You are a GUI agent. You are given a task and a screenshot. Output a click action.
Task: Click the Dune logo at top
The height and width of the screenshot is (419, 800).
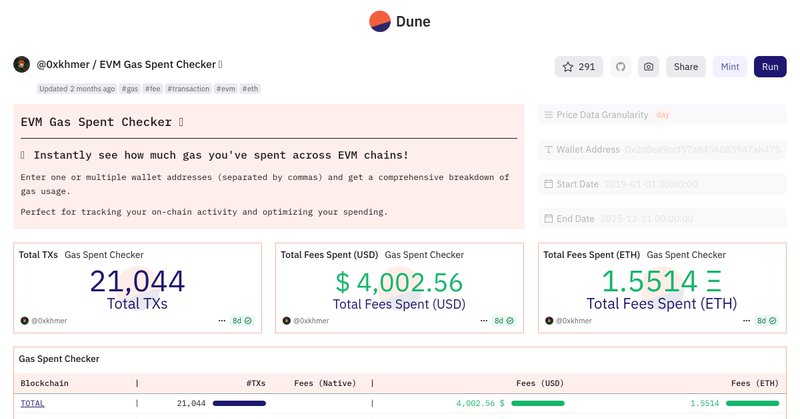pos(400,21)
